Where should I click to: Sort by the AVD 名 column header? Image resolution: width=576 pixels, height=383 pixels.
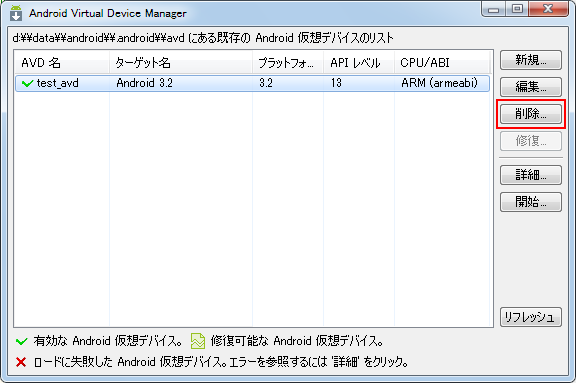(x=62, y=63)
